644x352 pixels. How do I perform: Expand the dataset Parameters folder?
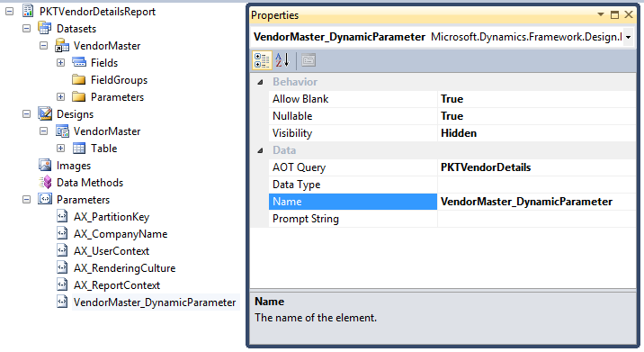click(61, 97)
